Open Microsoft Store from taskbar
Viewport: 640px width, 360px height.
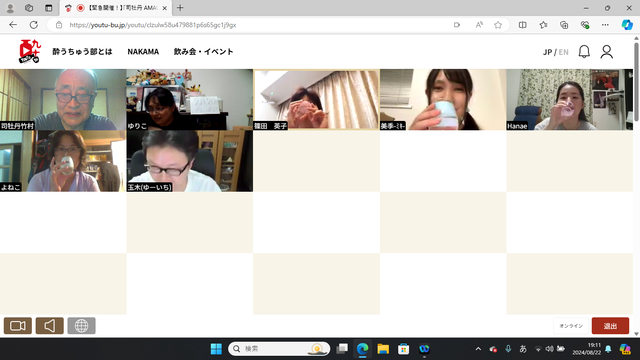[403, 349]
